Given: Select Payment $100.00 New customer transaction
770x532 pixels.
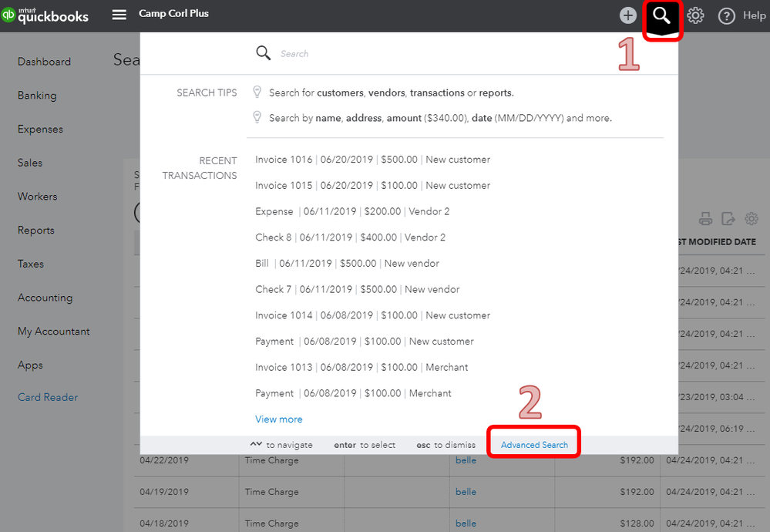Looking at the screenshot, I should pyautogui.click(x=365, y=342).
